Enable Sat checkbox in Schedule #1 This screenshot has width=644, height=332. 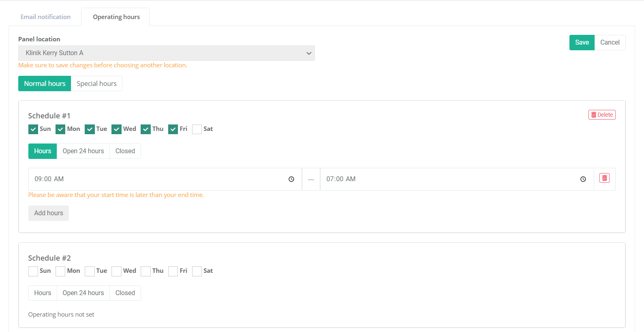click(x=197, y=129)
